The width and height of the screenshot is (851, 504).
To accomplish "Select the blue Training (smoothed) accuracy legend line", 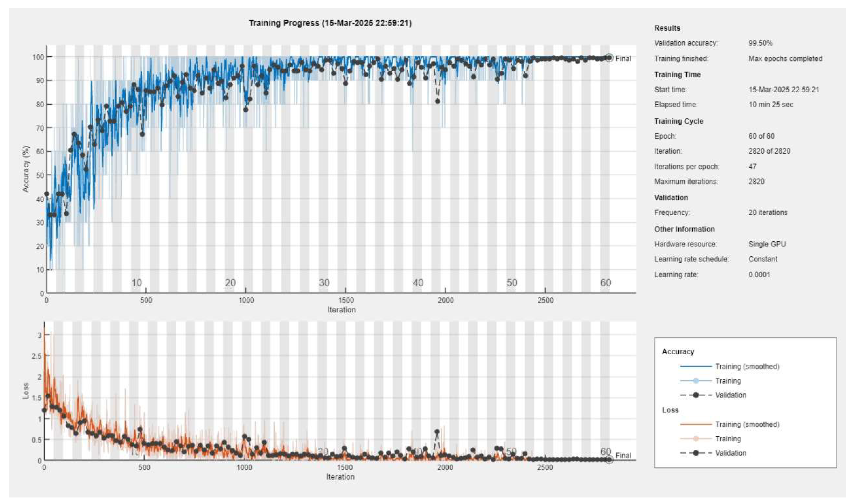I will [696, 367].
